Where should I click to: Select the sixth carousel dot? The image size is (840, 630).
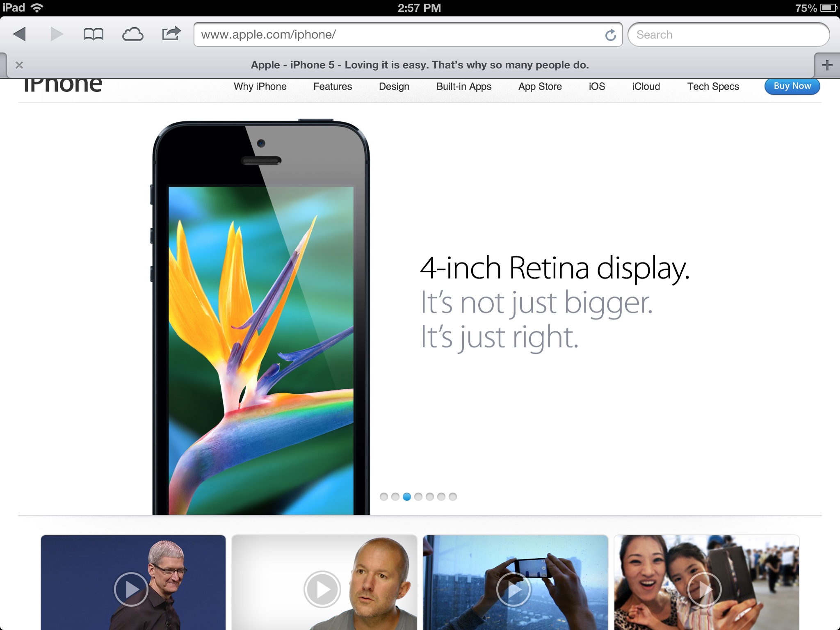pos(441,497)
